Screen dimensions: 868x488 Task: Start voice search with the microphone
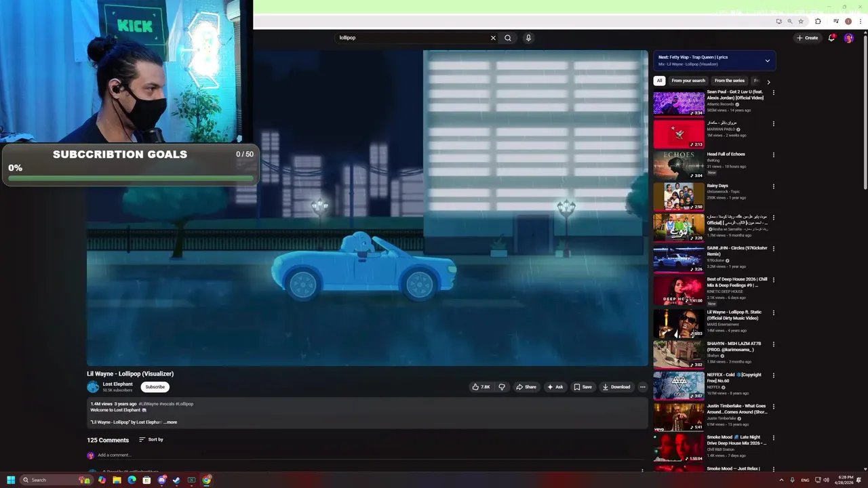(528, 38)
